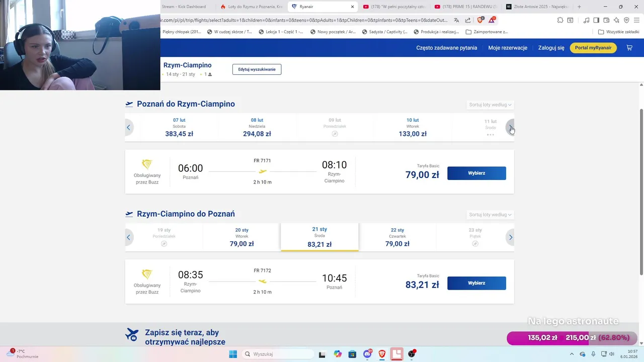Open browser extensions puzzle icon
Viewport: 644px width, 362px height.
[x=560, y=20]
